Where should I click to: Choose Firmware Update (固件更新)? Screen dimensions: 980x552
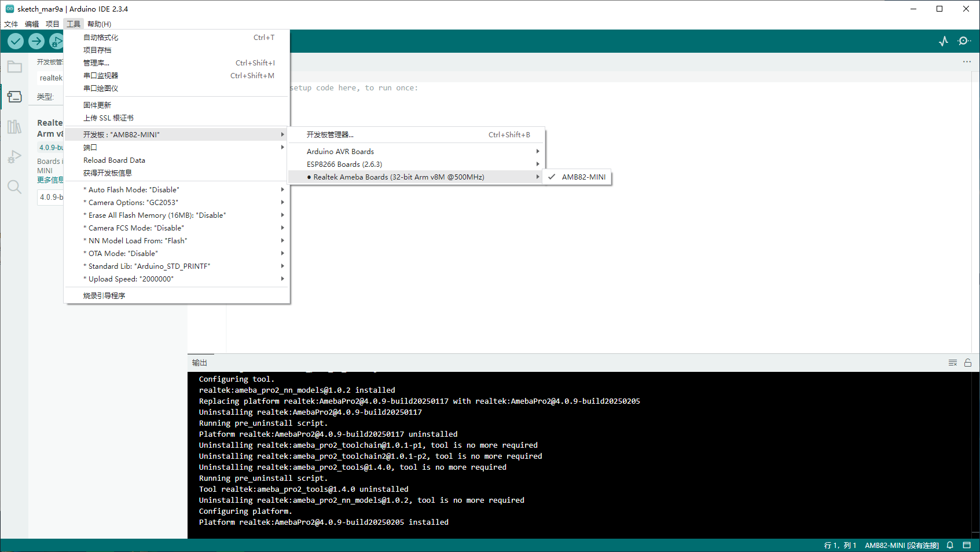point(177,105)
